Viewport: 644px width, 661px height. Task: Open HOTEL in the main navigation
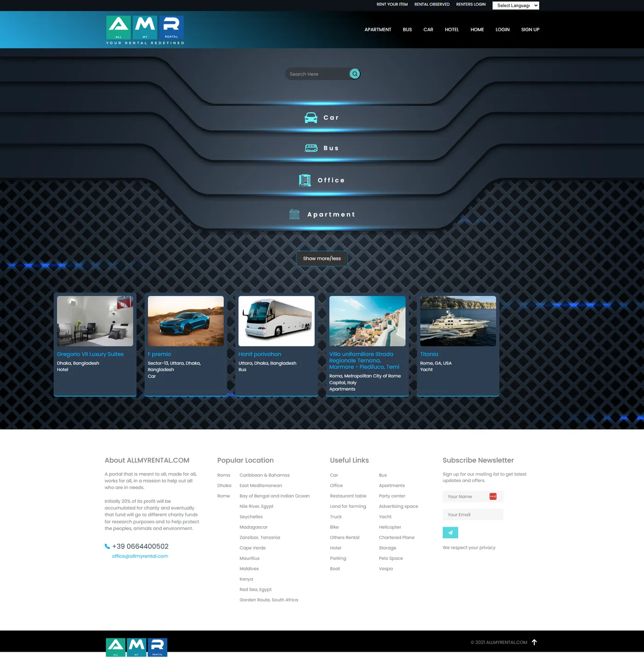(x=452, y=29)
